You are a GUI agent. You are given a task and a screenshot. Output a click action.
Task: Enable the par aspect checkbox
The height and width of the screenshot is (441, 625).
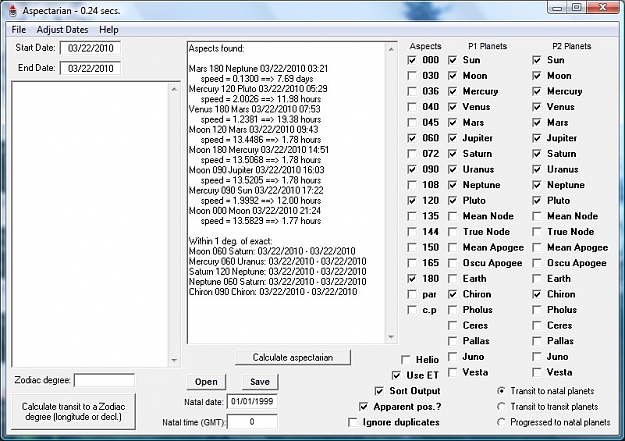(412, 295)
